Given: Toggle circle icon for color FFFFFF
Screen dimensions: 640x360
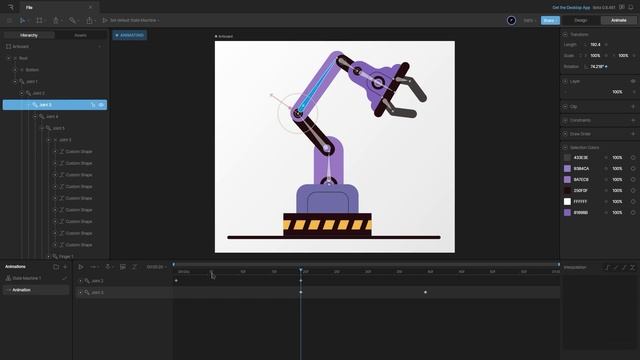Looking at the screenshot, I should click(633, 202).
